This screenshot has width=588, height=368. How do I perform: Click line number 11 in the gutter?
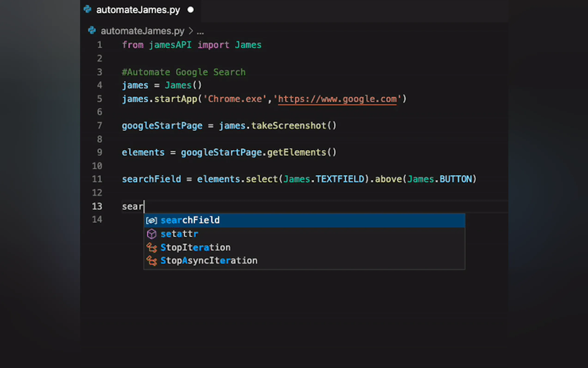click(97, 179)
